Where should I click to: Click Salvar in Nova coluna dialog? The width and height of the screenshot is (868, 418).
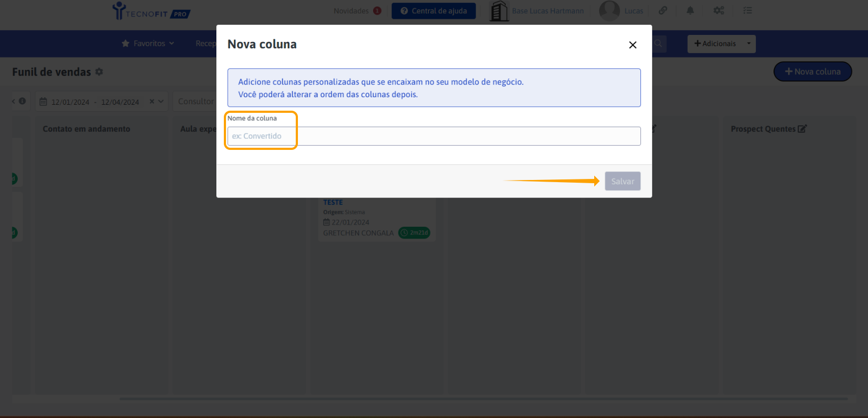(x=623, y=181)
